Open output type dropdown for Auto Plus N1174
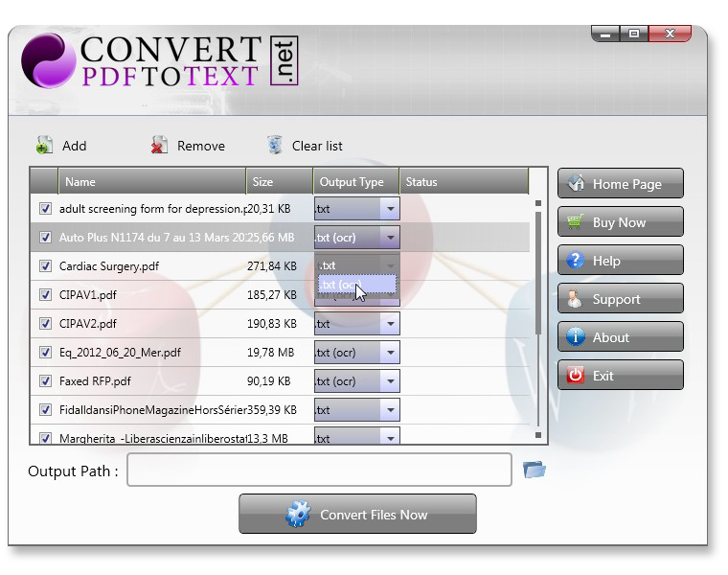 [390, 238]
